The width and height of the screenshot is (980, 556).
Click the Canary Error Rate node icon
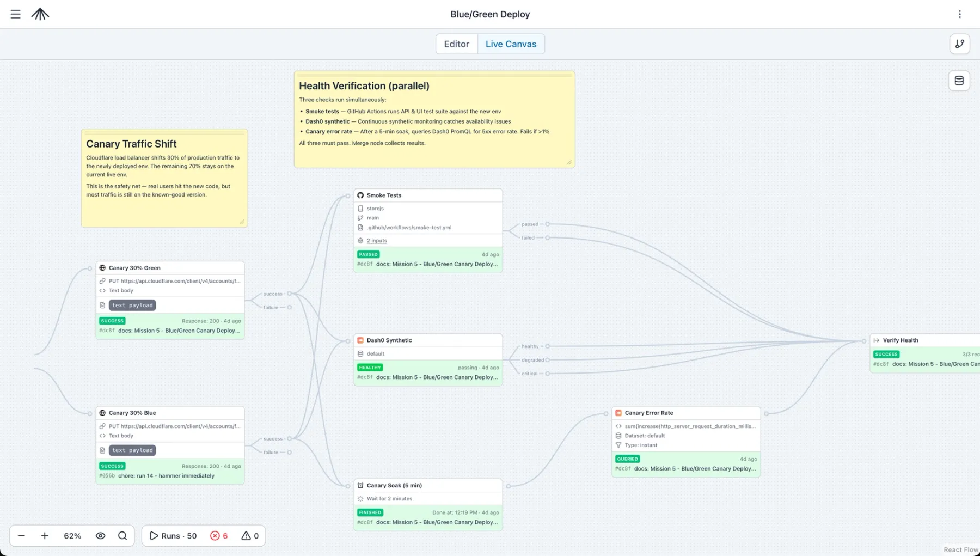618,413
